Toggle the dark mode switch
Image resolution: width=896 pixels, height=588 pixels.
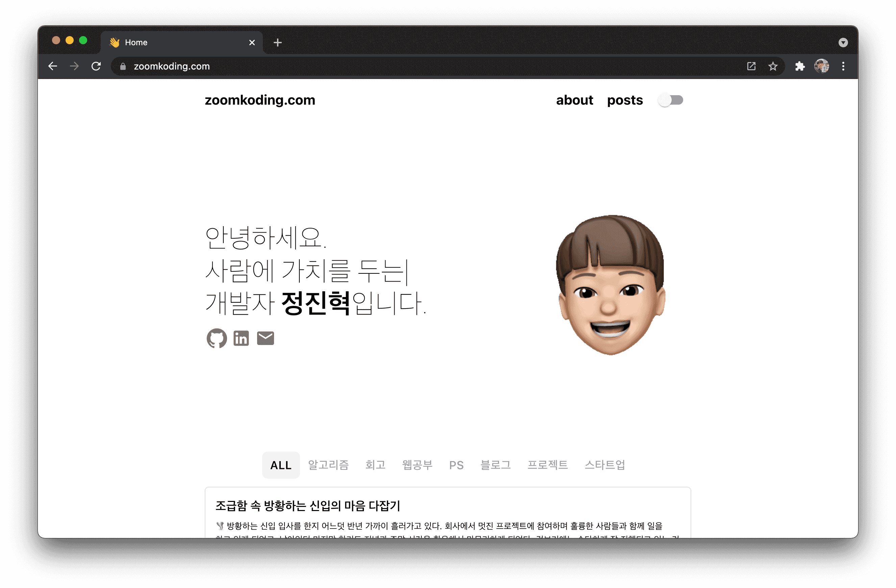point(671,100)
